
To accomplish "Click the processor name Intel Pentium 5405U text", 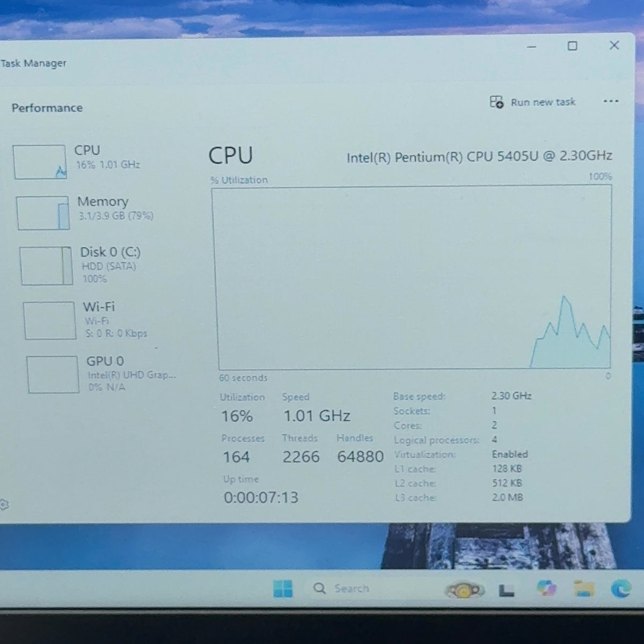I will [479, 156].
